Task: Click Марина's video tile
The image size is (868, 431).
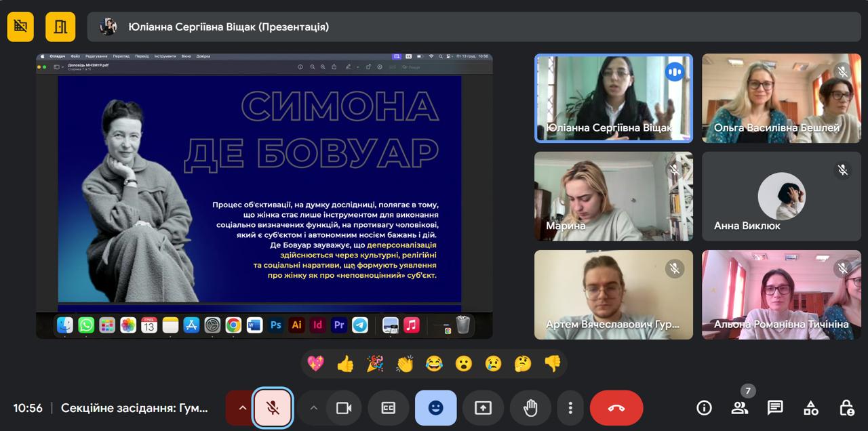Action: point(614,197)
